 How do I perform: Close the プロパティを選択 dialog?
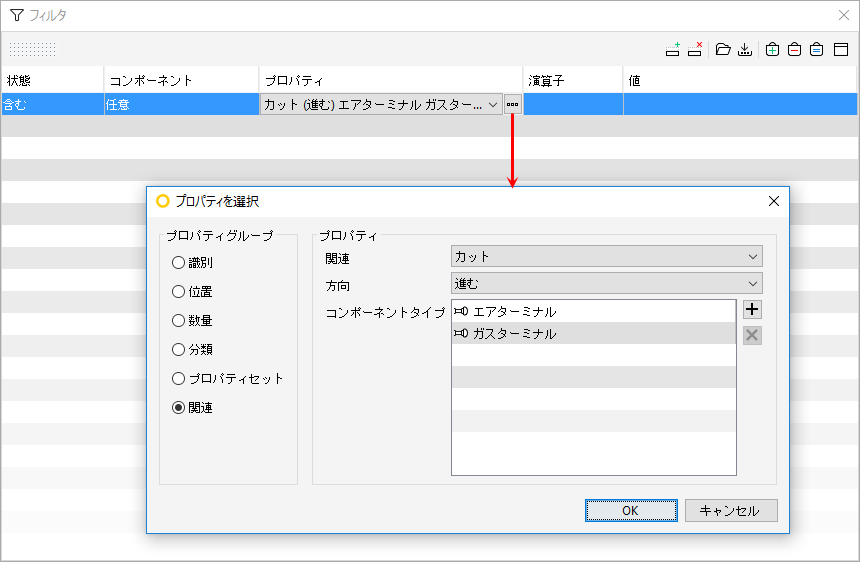774,201
